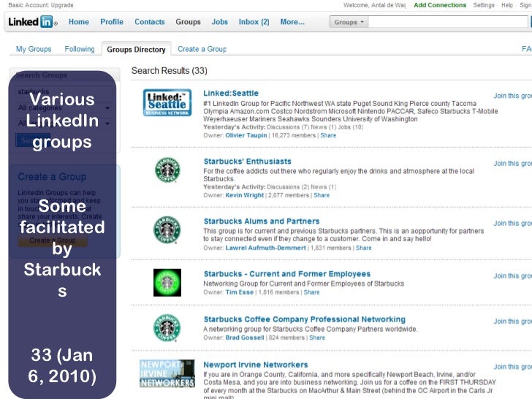Viewport: 532px width, 399px height.
Task: Join the Professional Networking group
Action: [x=512, y=322]
